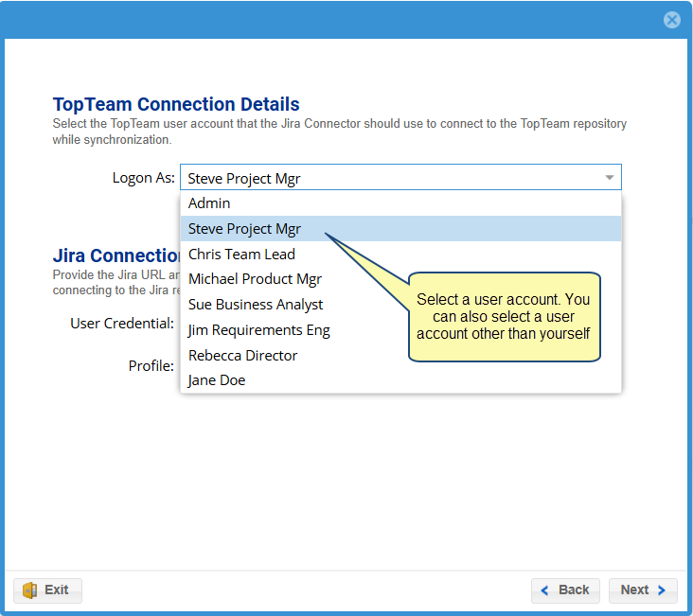Choose Sue Business Analyst account
Image resolution: width=693 pixels, height=616 pixels.
pos(256,305)
